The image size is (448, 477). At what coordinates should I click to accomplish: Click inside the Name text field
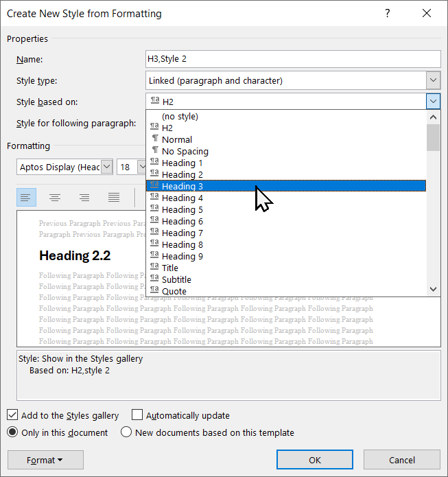click(293, 59)
